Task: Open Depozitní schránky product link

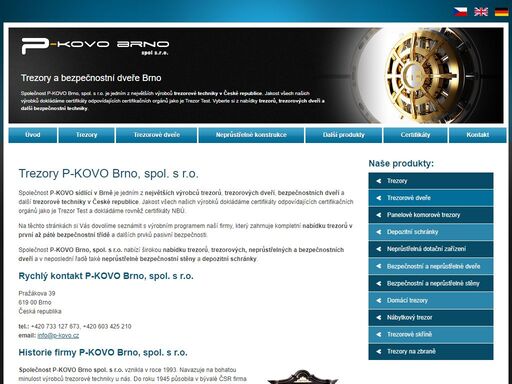Action: 431,232
